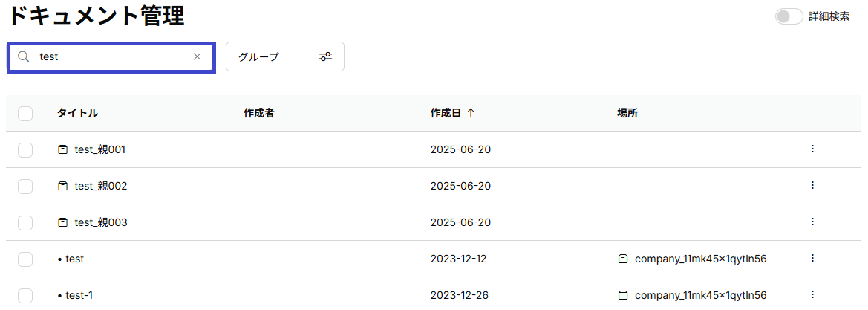Click the magnifying glass search icon
Viewport: 868px width, 310px height.
23,56
